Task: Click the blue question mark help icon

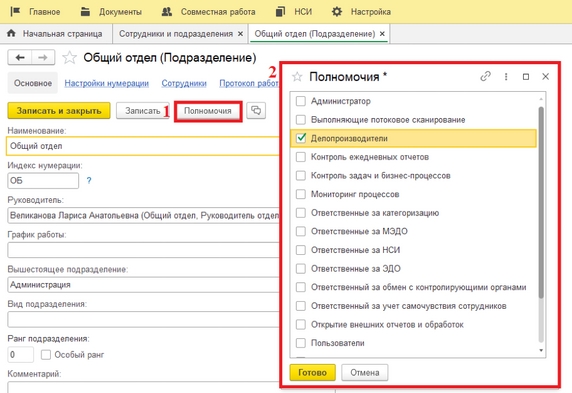Action: coord(89,180)
